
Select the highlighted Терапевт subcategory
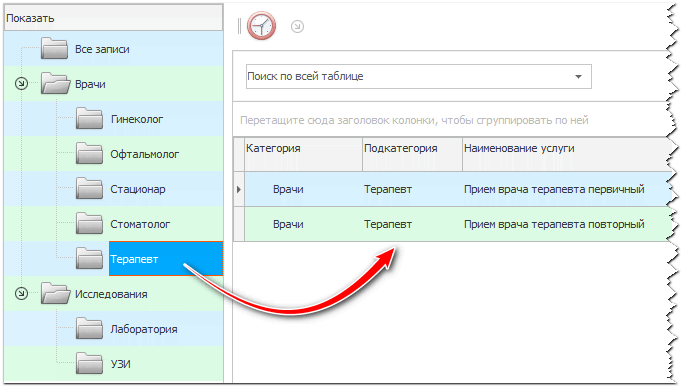166,259
